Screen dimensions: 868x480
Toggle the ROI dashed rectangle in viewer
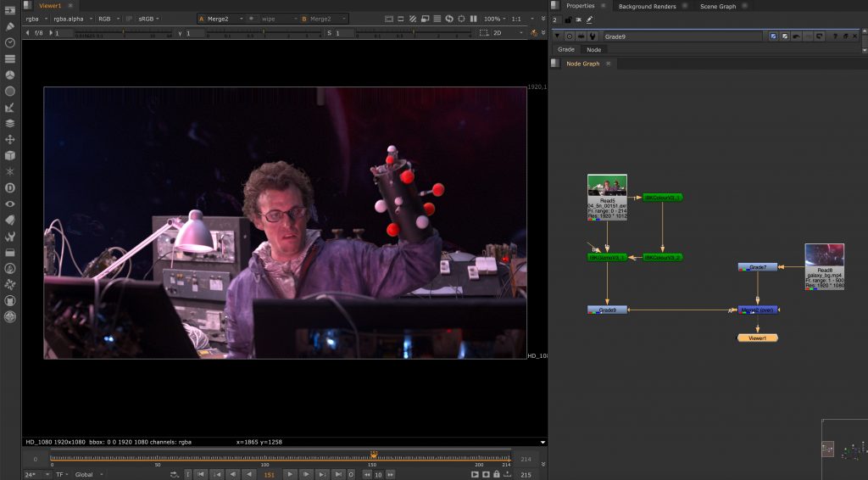click(x=484, y=33)
